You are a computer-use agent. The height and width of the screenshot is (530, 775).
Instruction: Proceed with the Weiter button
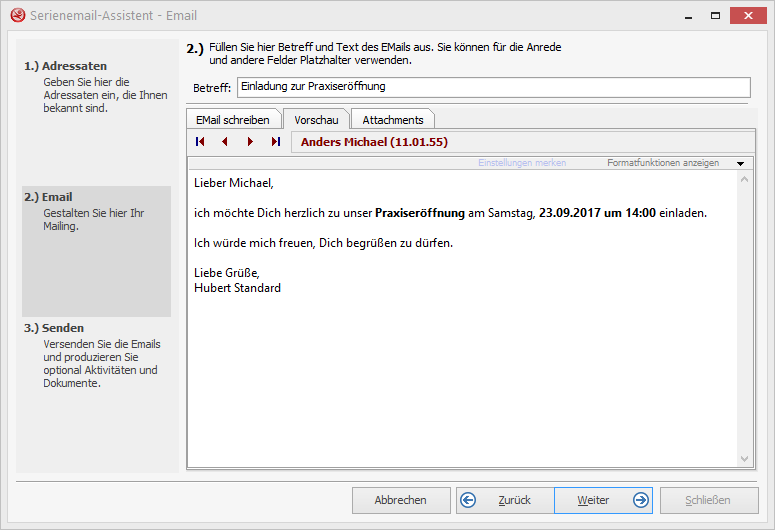pos(602,500)
